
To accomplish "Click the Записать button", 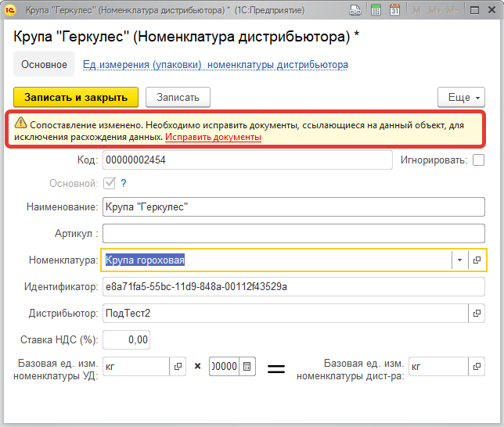I will click(x=178, y=97).
